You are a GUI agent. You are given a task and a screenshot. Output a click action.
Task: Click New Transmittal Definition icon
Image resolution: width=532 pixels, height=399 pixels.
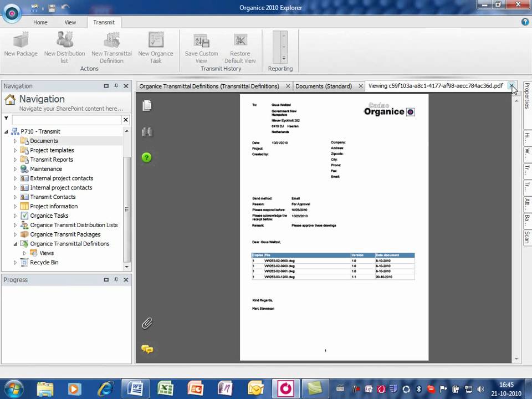point(111,40)
